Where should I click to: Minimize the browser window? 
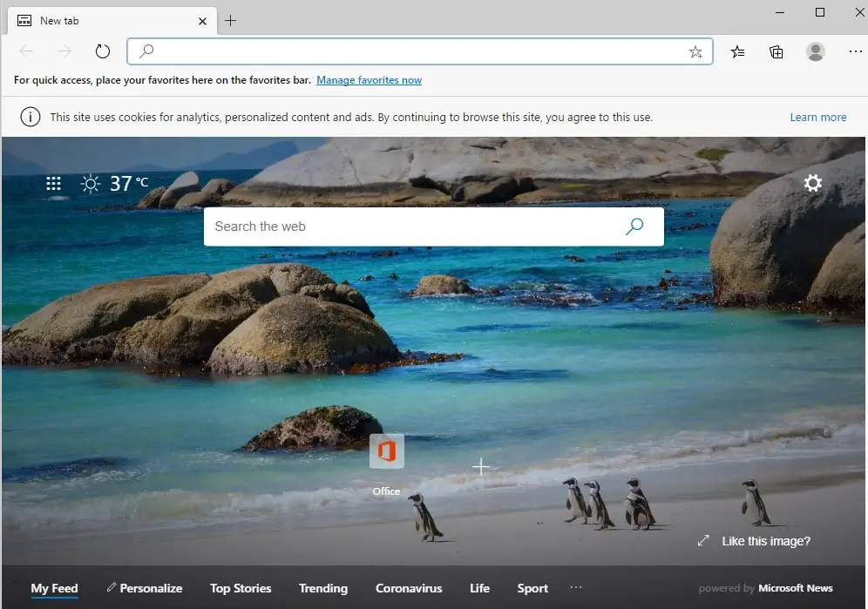[780, 12]
